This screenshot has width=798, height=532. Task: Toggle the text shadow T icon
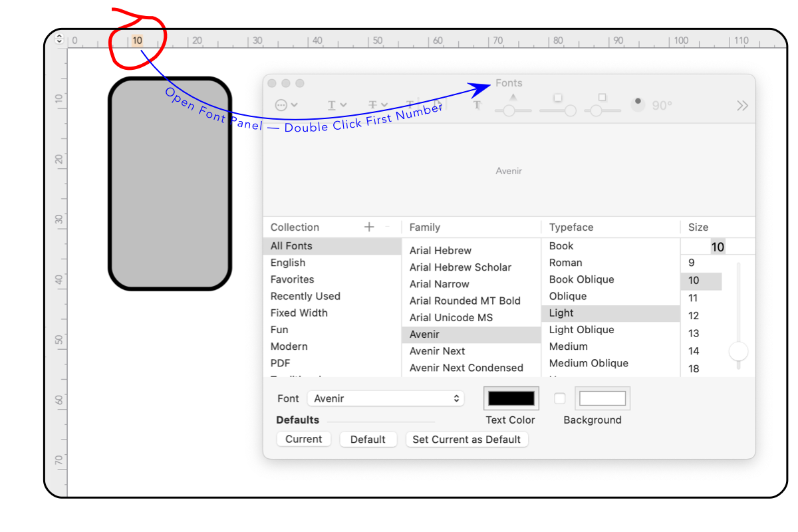pyautogui.click(x=477, y=105)
